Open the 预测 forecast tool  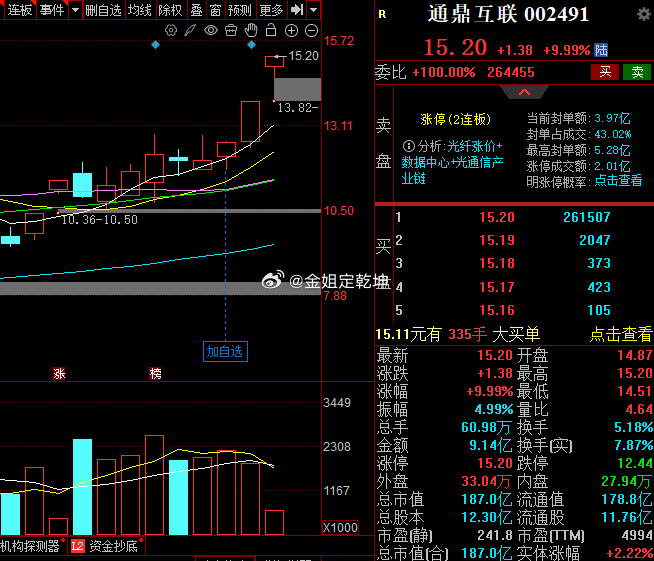(239, 10)
